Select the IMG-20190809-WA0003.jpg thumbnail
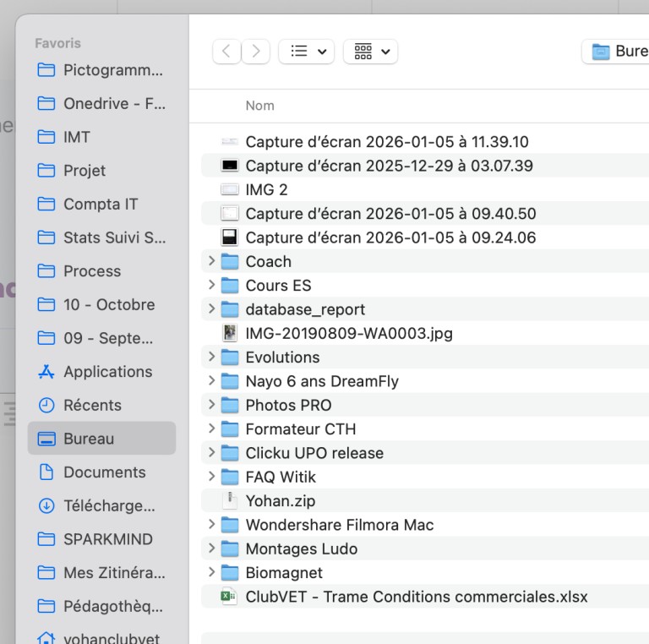This screenshot has width=649, height=644. [230, 333]
